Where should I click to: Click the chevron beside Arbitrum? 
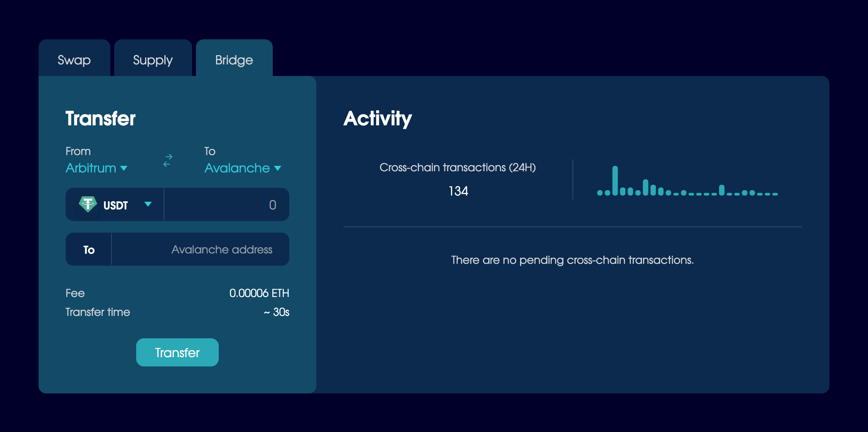pyautogui.click(x=124, y=169)
